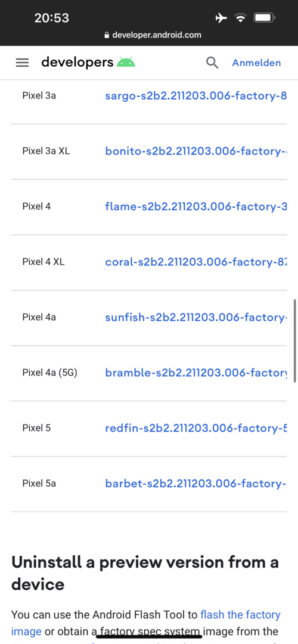Open the bonito factory image link

(196, 151)
